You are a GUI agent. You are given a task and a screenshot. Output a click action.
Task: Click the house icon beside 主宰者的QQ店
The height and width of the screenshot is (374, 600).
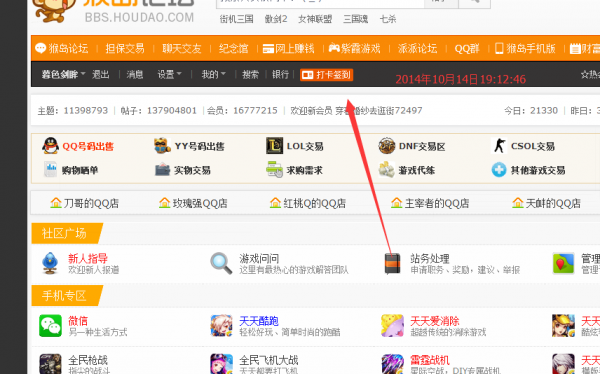396,203
